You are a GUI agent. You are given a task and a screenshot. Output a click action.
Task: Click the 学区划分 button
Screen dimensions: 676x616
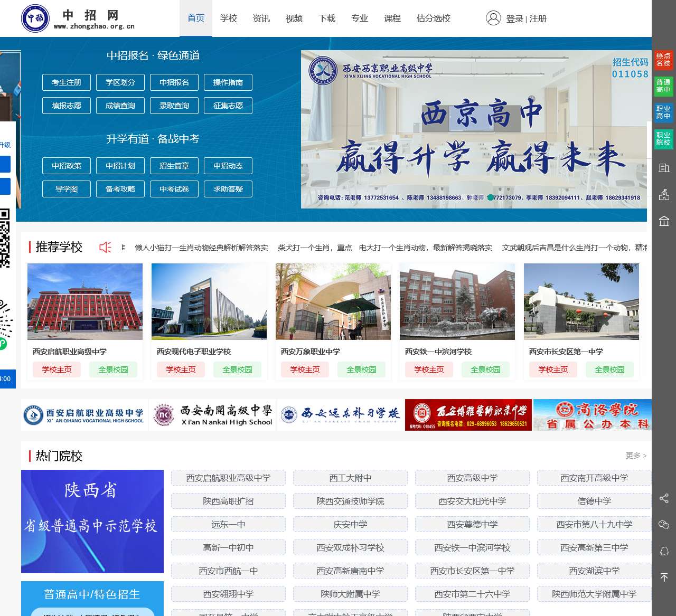[120, 82]
